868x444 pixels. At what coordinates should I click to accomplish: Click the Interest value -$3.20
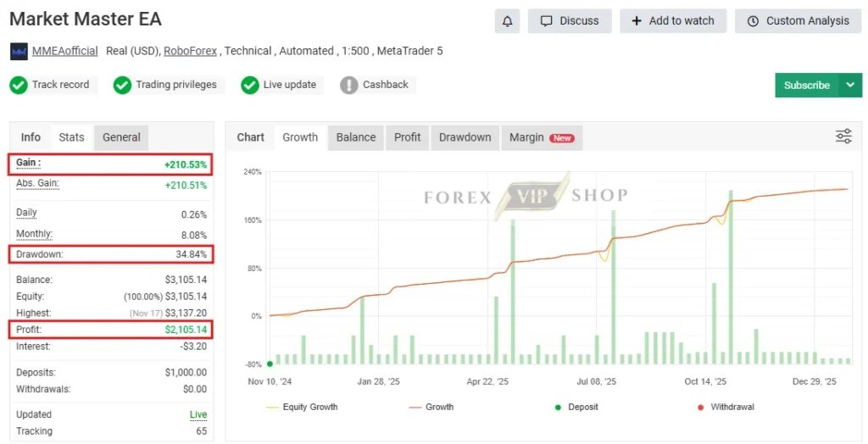click(x=194, y=347)
